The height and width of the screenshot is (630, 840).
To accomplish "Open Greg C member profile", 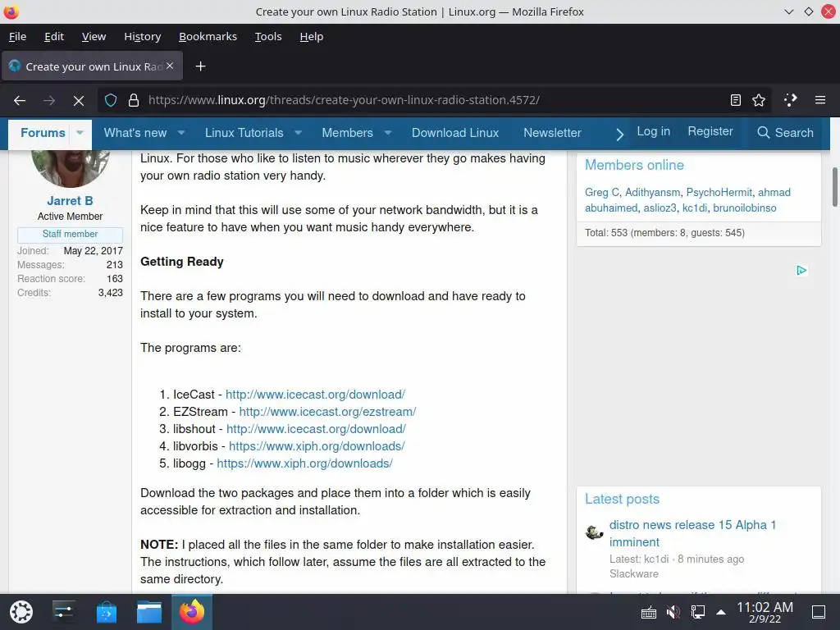I will (602, 192).
